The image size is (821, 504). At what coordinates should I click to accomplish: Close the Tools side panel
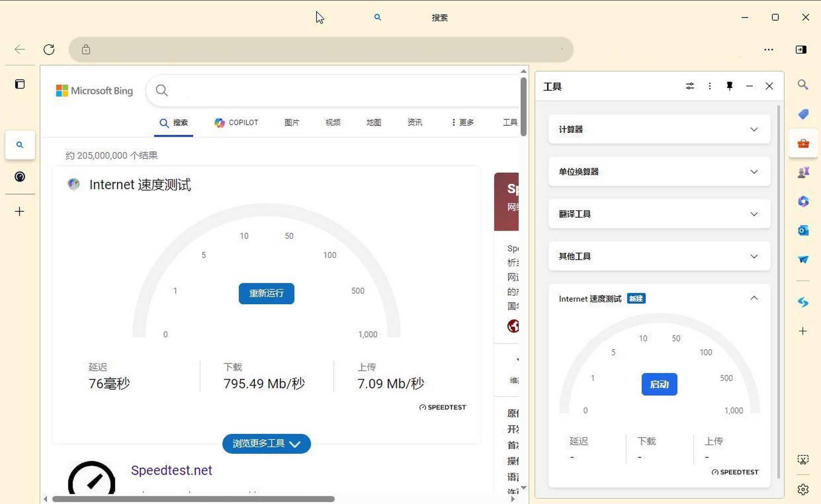769,86
